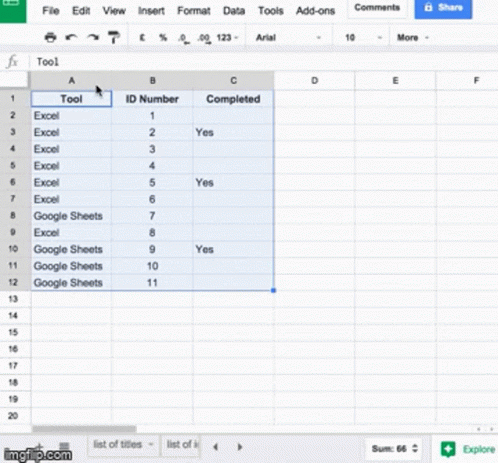
Task: Format as currency with pound icon
Action: point(142,38)
